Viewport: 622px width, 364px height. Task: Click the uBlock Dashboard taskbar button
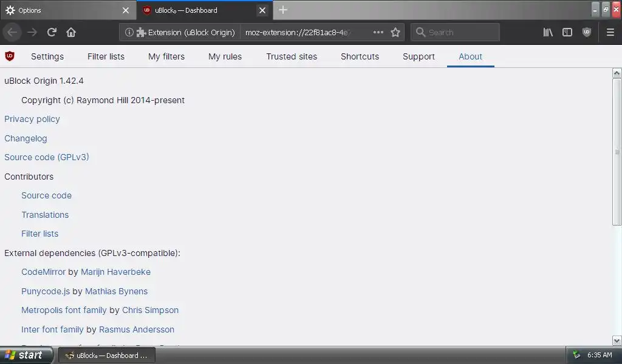(107, 356)
